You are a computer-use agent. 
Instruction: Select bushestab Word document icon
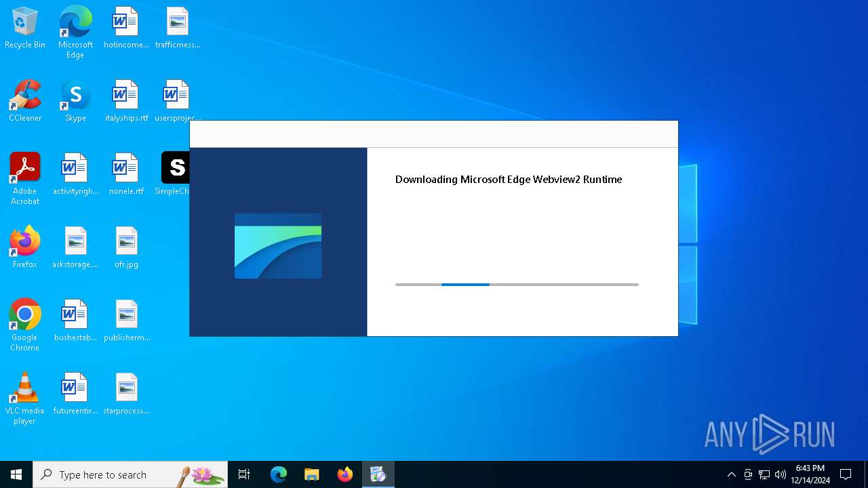pos(75,321)
